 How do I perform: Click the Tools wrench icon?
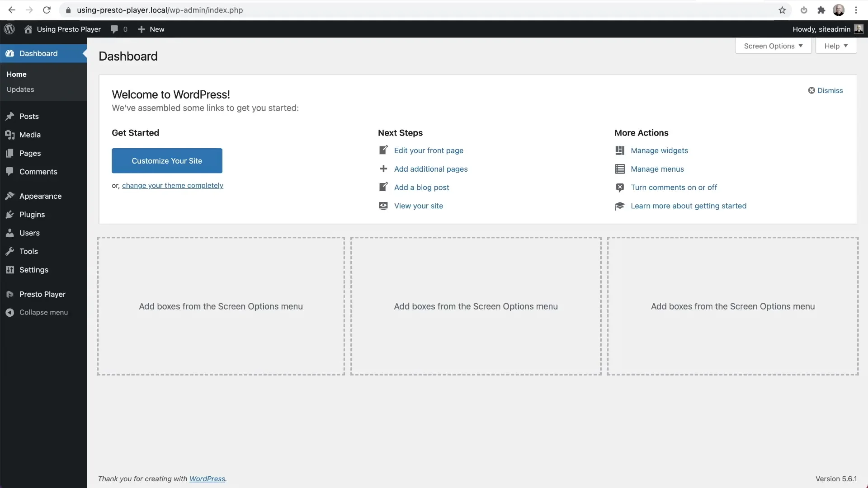(9, 252)
